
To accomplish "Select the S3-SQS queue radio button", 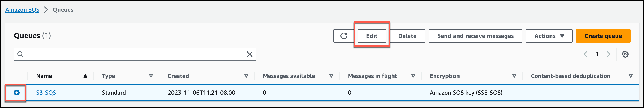I will (x=16, y=93).
